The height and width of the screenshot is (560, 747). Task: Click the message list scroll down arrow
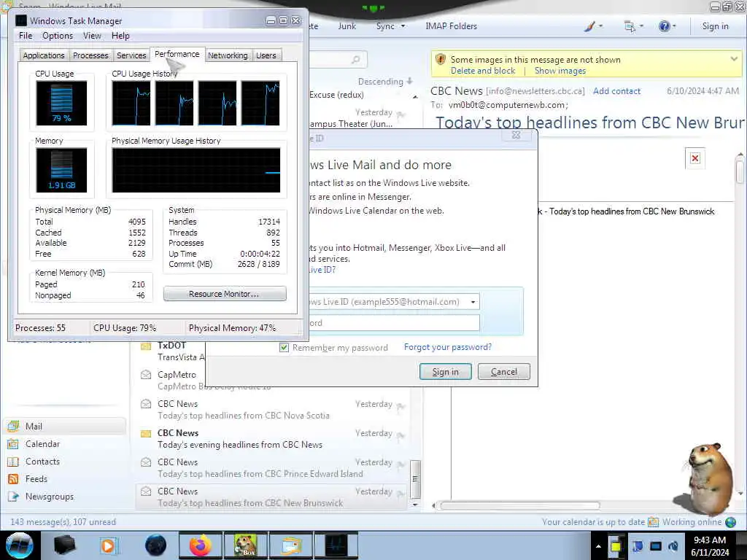click(415, 505)
